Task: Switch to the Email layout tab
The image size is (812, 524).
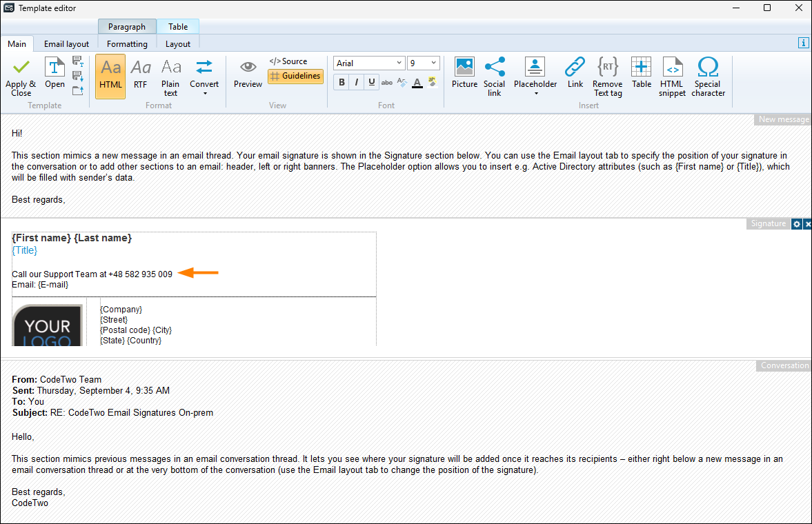Action: pos(66,44)
